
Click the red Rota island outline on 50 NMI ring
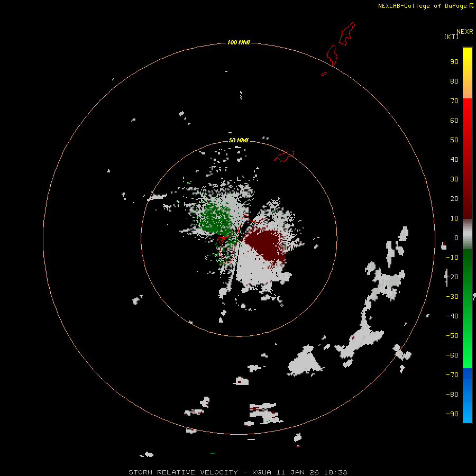pos(284,156)
